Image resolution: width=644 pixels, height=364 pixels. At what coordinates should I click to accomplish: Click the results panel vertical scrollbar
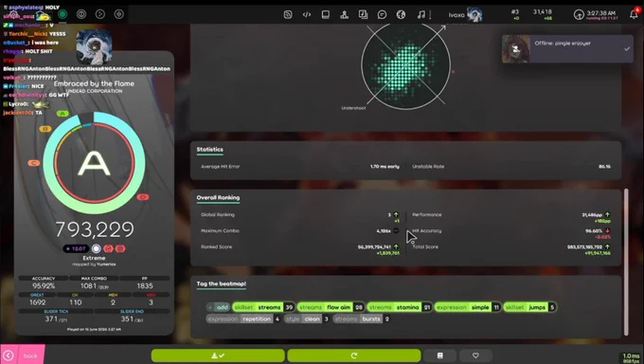point(626,262)
